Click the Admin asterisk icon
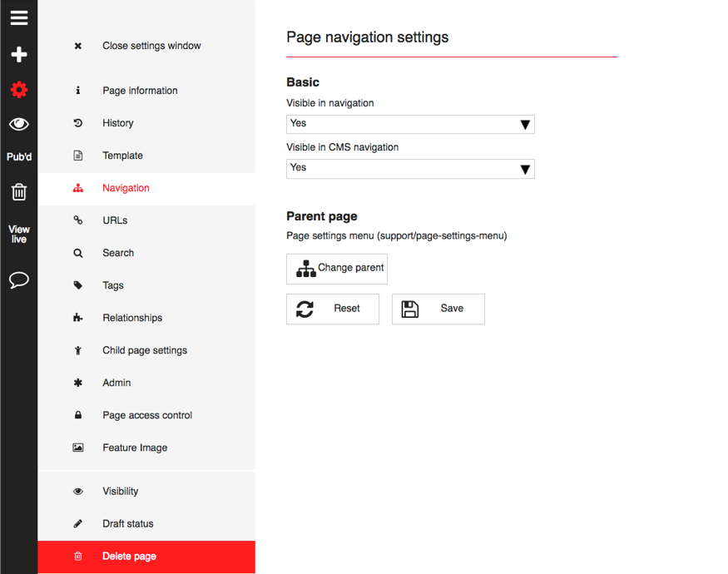The image size is (728, 574). [x=78, y=383]
